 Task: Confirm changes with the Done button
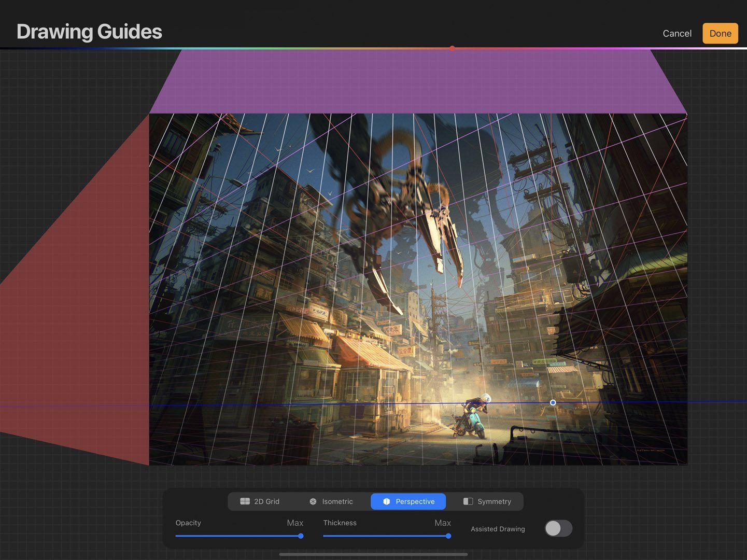pyautogui.click(x=720, y=33)
